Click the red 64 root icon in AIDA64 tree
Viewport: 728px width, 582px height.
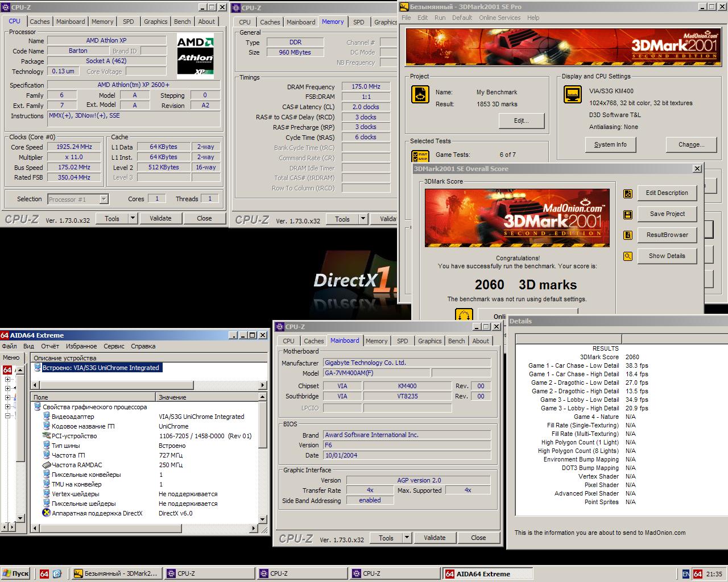click(7, 370)
